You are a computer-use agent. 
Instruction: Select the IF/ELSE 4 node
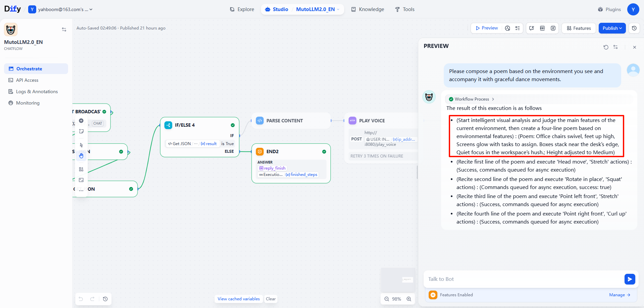click(x=200, y=137)
